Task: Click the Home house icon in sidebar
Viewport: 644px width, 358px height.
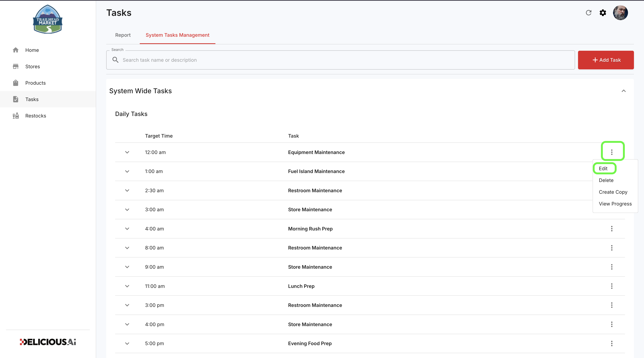Action: point(15,50)
